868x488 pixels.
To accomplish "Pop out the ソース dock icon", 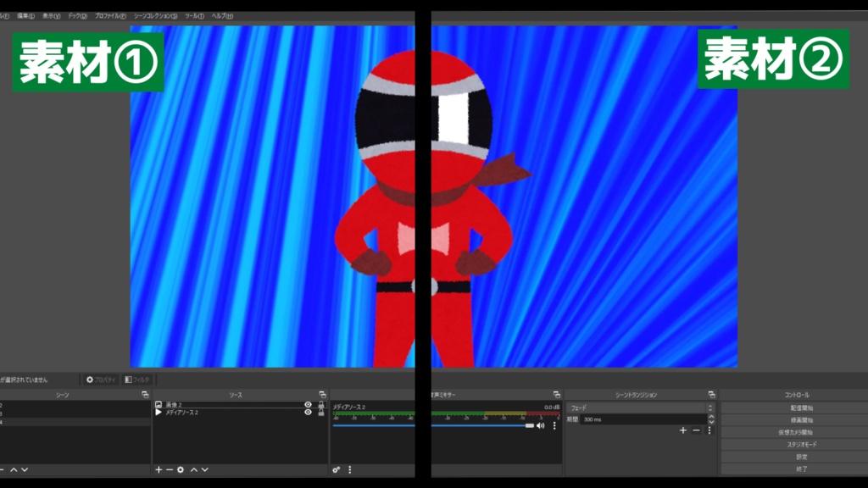I will [322, 395].
